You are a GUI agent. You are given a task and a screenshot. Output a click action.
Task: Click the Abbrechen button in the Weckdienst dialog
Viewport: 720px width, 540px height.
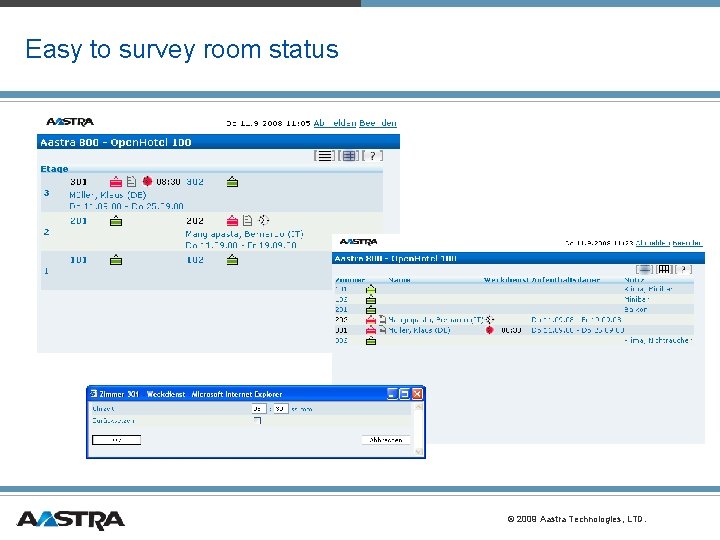click(386, 440)
